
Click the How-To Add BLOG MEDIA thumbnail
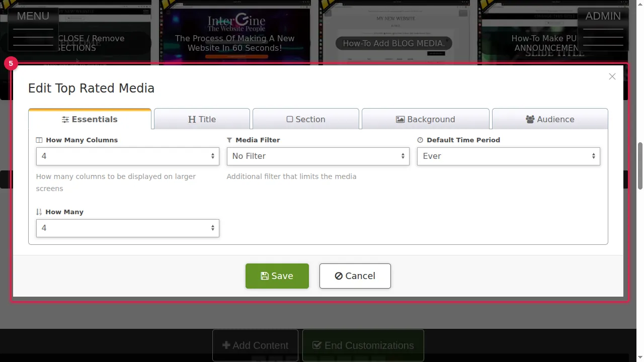pos(394,33)
